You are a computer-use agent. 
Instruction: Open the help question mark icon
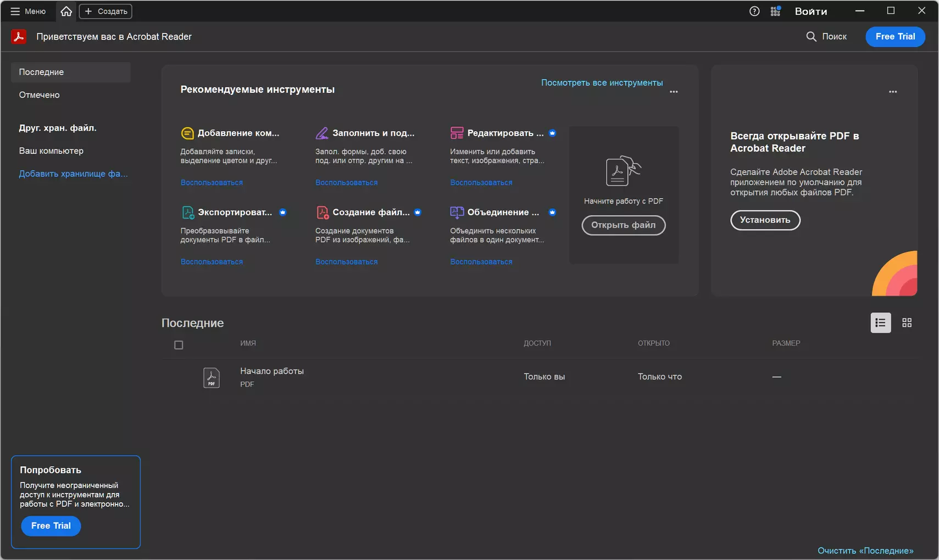(x=754, y=11)
